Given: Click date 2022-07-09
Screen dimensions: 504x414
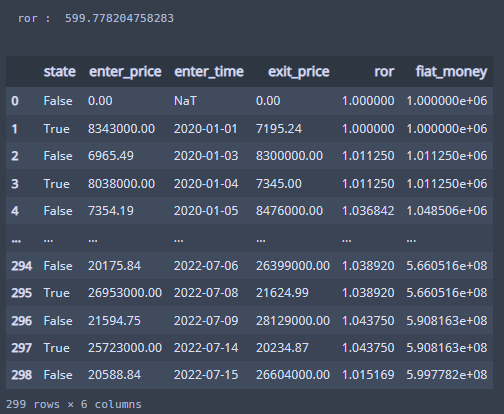Looking at the screenshot, I should pos(206,321).
